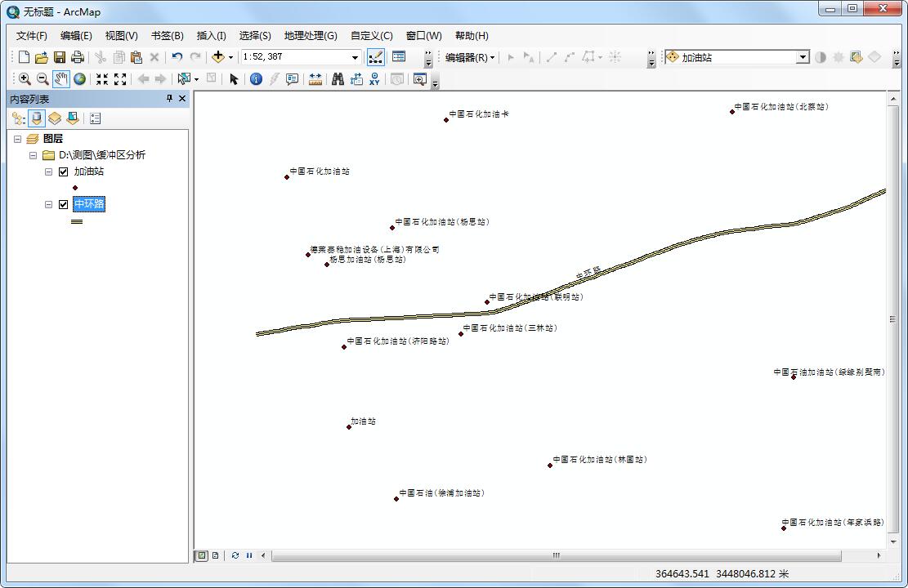
Task: Close the 内容列表 panel
Action: tap(181, 98)
